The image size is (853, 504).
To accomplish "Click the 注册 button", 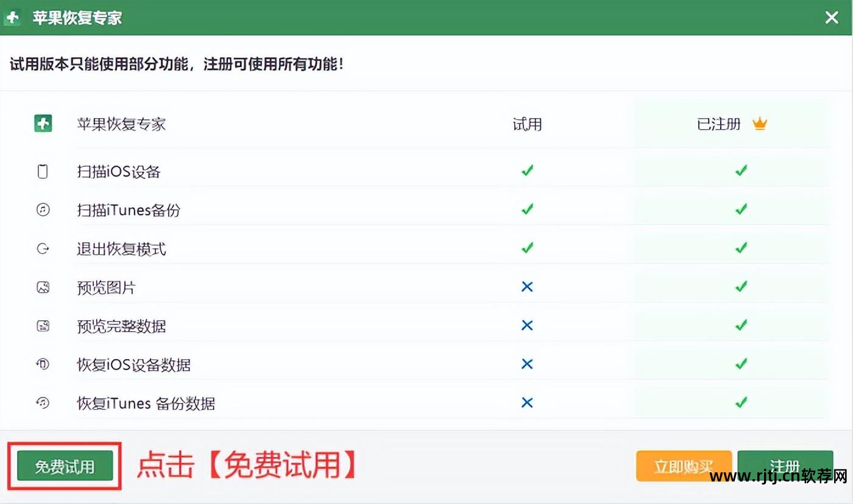I will coord(785,466).
